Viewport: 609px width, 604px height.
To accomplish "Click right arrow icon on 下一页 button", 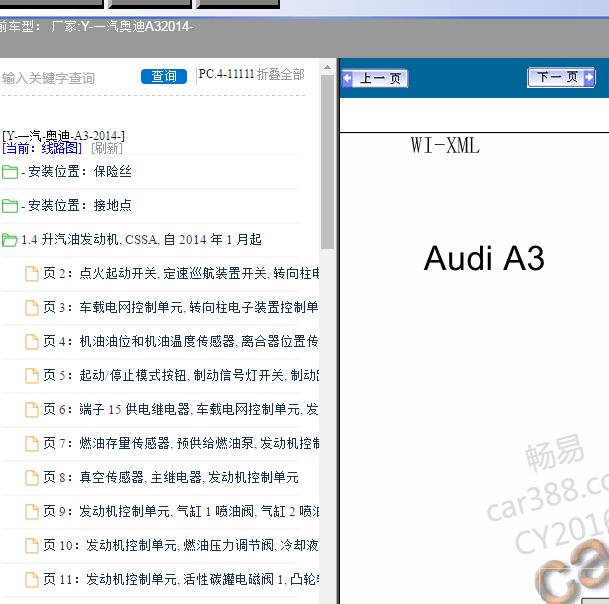I will tap(589, 77).
